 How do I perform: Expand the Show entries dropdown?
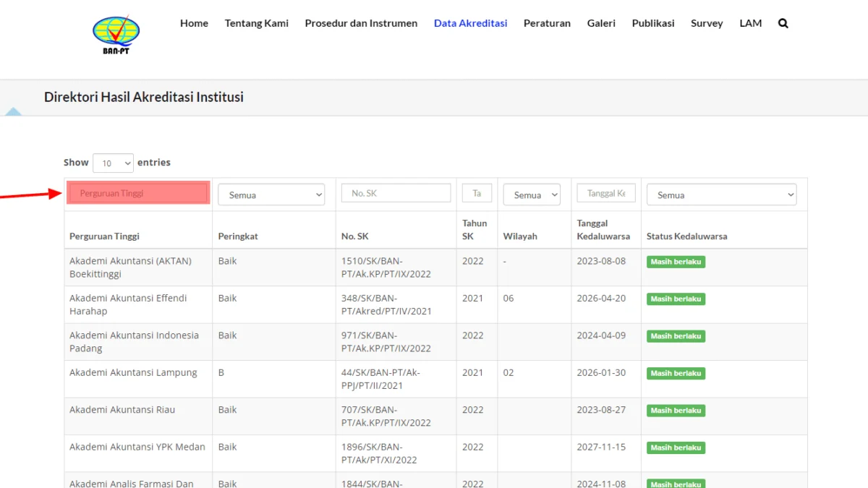(113, 163)
